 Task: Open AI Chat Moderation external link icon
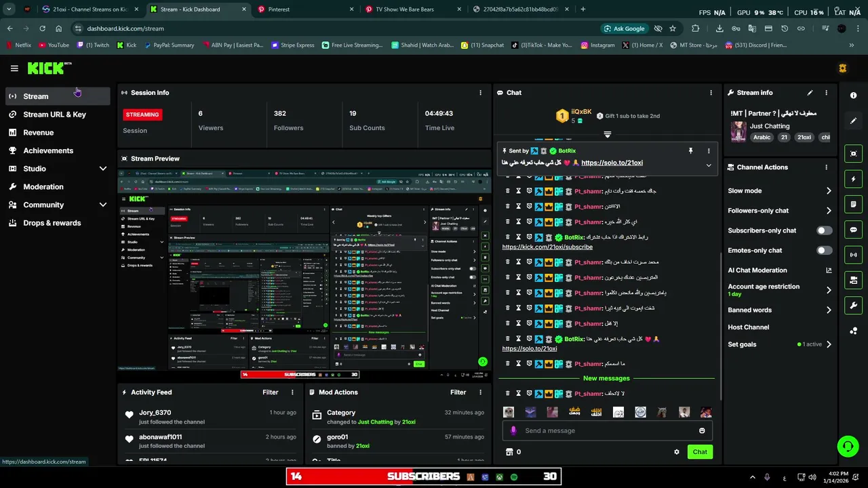click(x=829, y=270)
